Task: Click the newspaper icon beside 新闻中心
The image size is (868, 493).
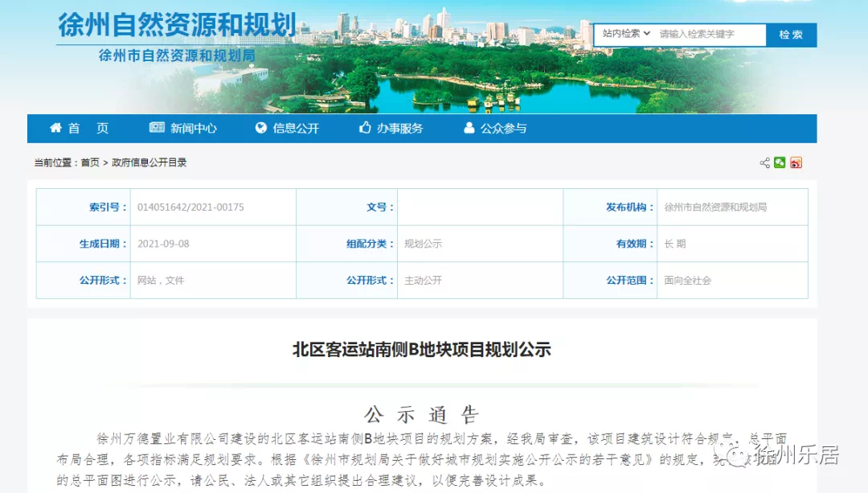Action: point(157,128)
